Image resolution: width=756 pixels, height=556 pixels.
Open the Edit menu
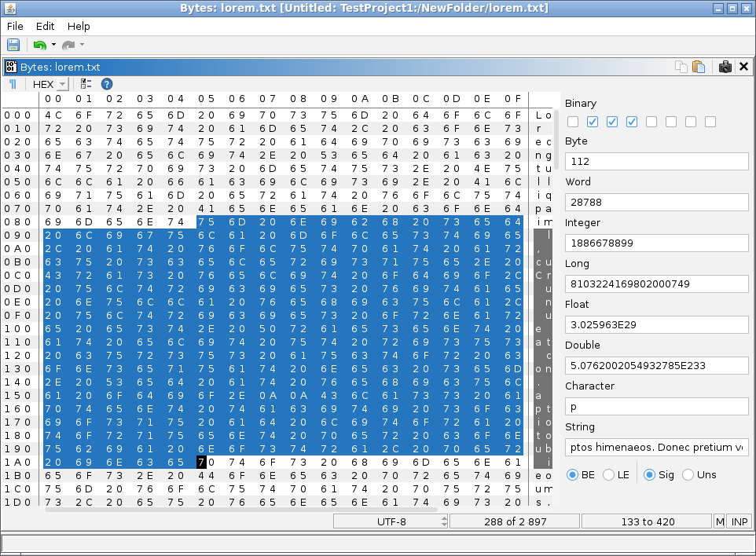coord(45,26)
